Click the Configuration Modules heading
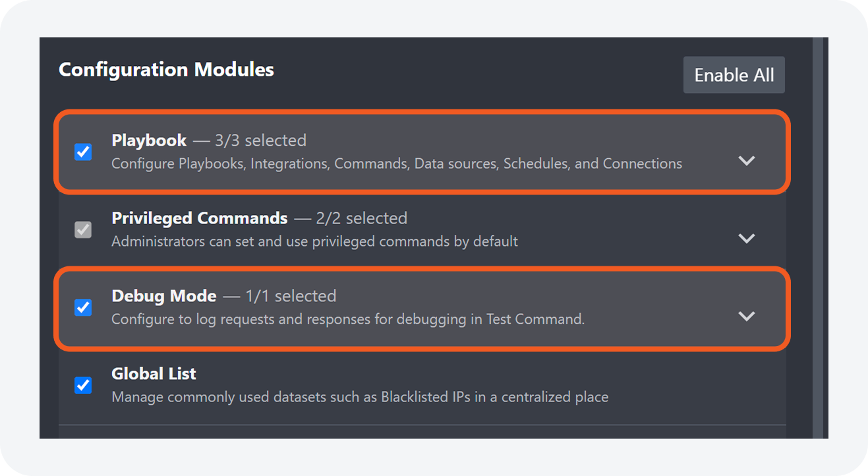This screenshot has width=868, height=476. click(x=166, y=70)
